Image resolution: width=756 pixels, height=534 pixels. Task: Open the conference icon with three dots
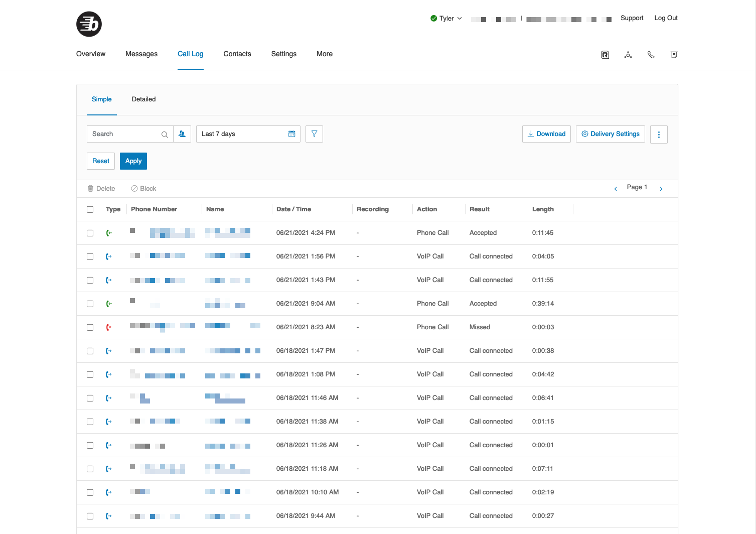628,55
